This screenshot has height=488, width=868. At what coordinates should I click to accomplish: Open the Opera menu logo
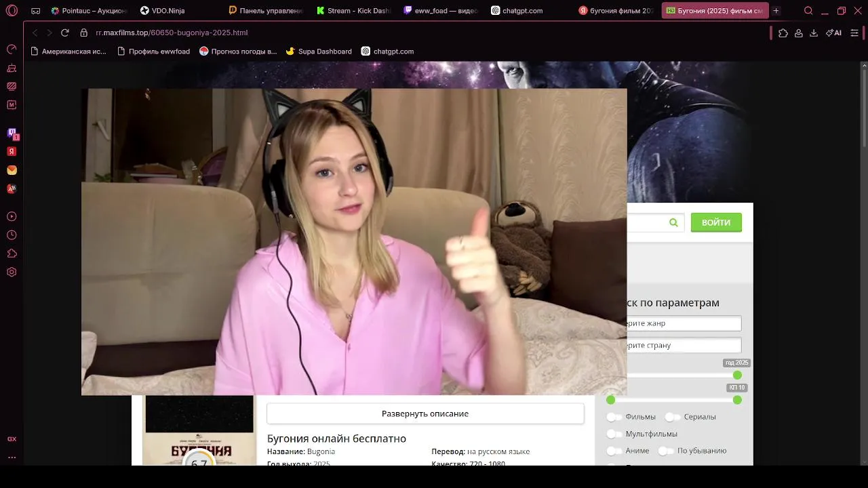click(12, 11)
